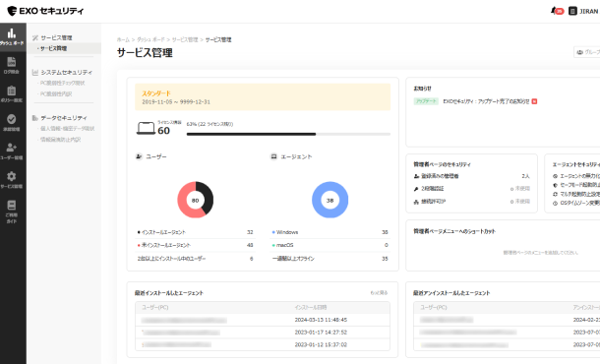This screenshot has height=364, width=600.
Task: Click the システムセキュリティ chart icon in the side menu
Action: (x=35, y=72)
